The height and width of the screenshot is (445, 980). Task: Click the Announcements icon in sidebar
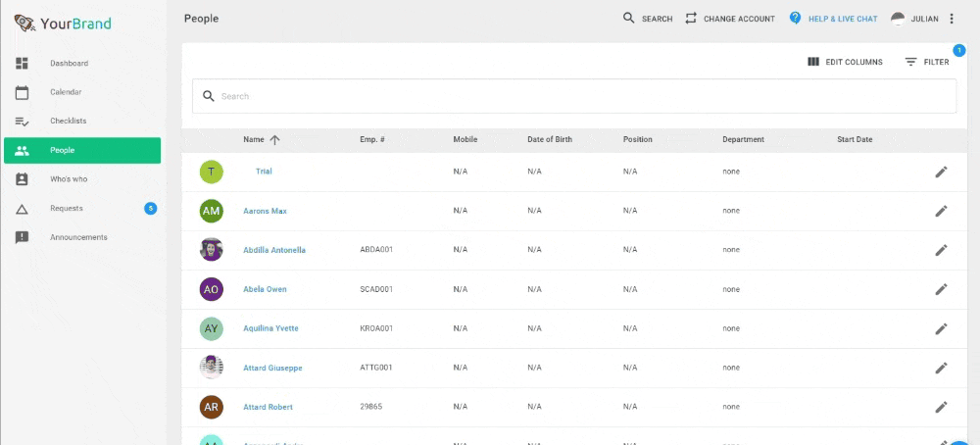pyautogui.click(x=22, y=237)
